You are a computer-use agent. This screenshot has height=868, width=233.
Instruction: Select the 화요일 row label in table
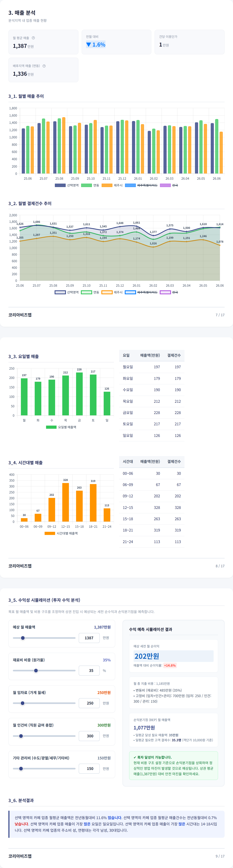pos(128,378)
